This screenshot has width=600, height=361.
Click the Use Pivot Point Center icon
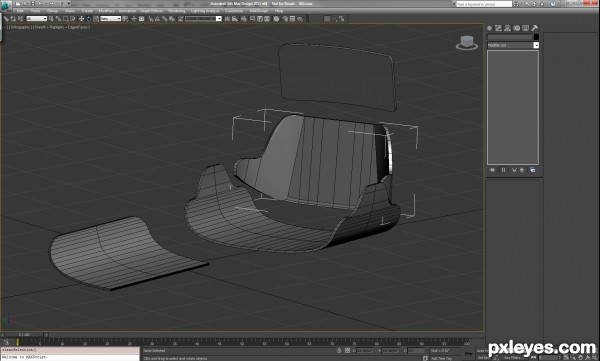tap(126, 18)
